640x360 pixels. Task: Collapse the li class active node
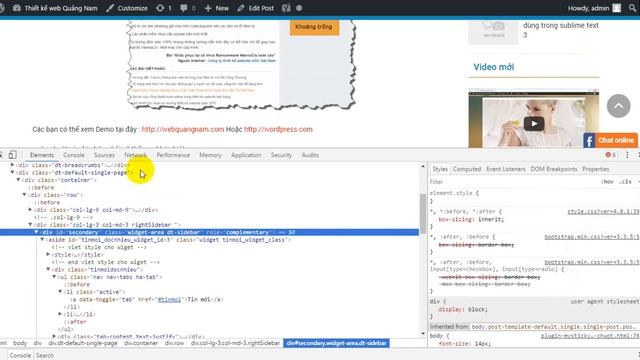point(60,292)
